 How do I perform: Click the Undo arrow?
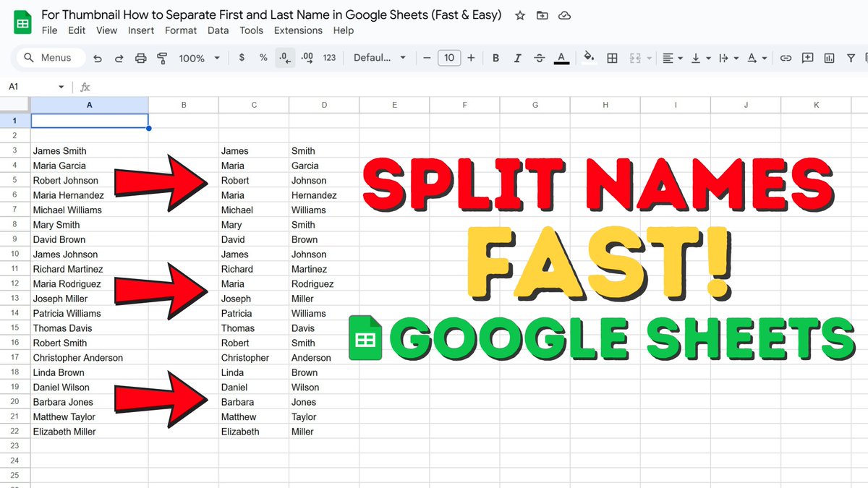point(98,58)
